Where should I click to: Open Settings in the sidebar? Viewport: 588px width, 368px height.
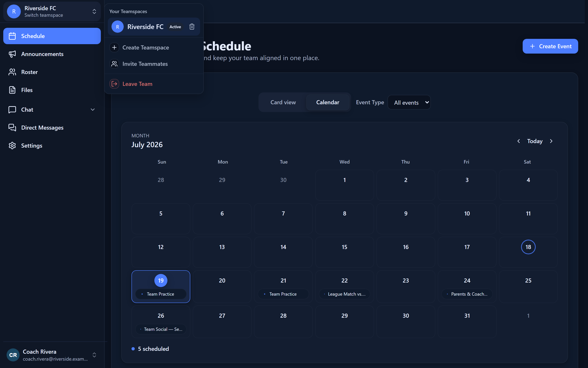coord(52,146)
